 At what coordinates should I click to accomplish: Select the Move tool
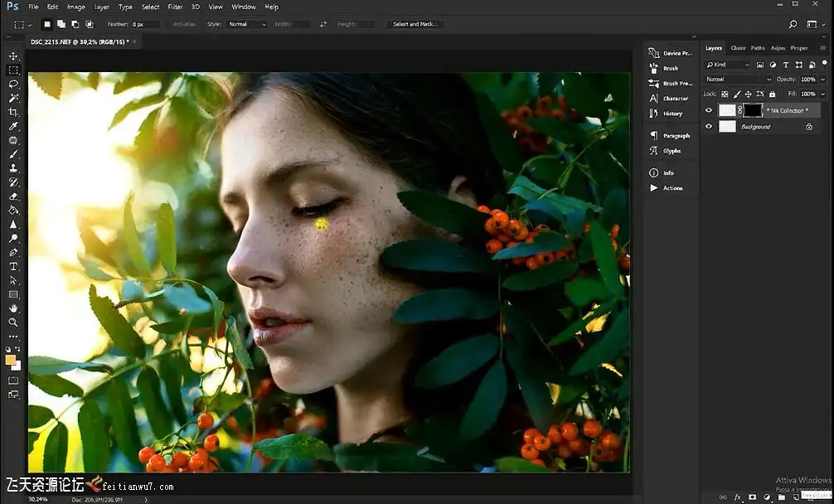pos(13,56)
